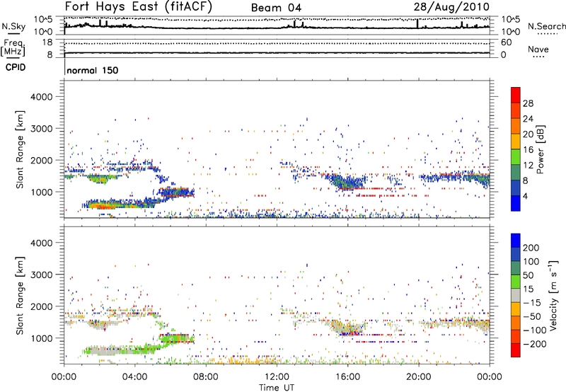Image resolution: width=566 pixels, height=392 pixels.
Task: Click 'Slant Range [km]' label of velocity panel
Action: pyautogui.click(x=20, y=296)
